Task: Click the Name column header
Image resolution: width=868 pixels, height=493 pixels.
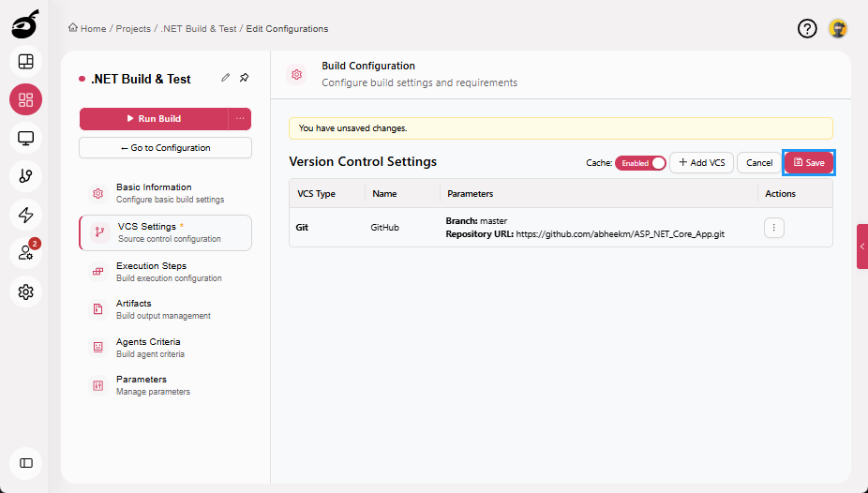Action: click(384, 194)
